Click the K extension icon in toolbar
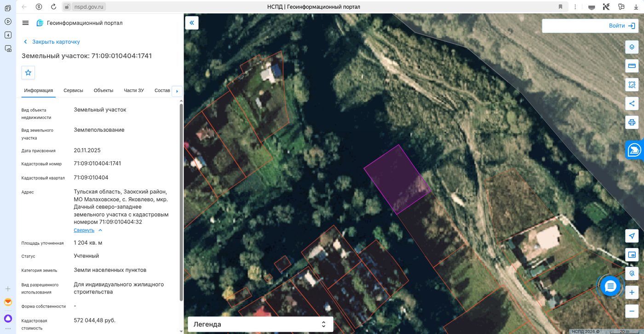This screenshot has width=644, height=334. (x=606, y=6)
